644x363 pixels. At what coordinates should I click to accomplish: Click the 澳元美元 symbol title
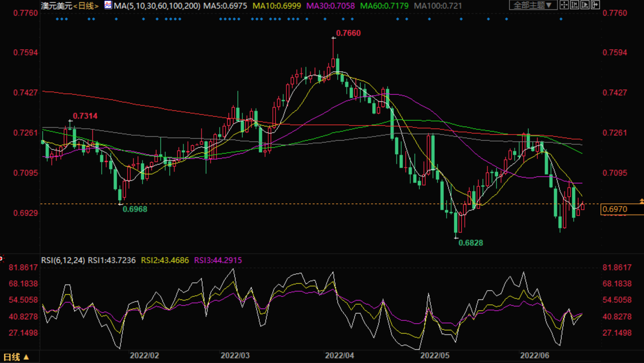tap(57, 6)
